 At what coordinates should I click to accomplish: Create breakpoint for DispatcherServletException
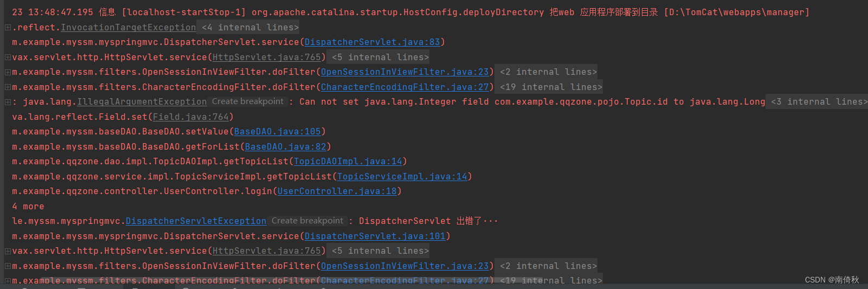[307, 221]
